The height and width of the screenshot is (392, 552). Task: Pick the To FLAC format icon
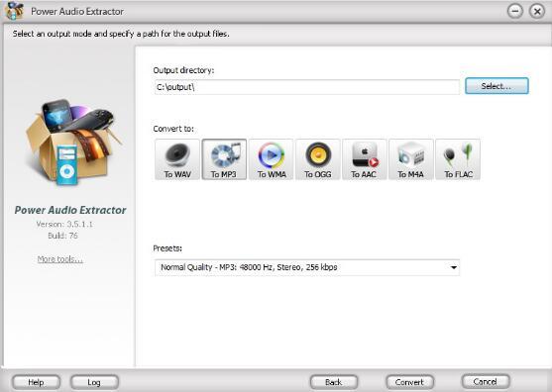pos(458,159)
